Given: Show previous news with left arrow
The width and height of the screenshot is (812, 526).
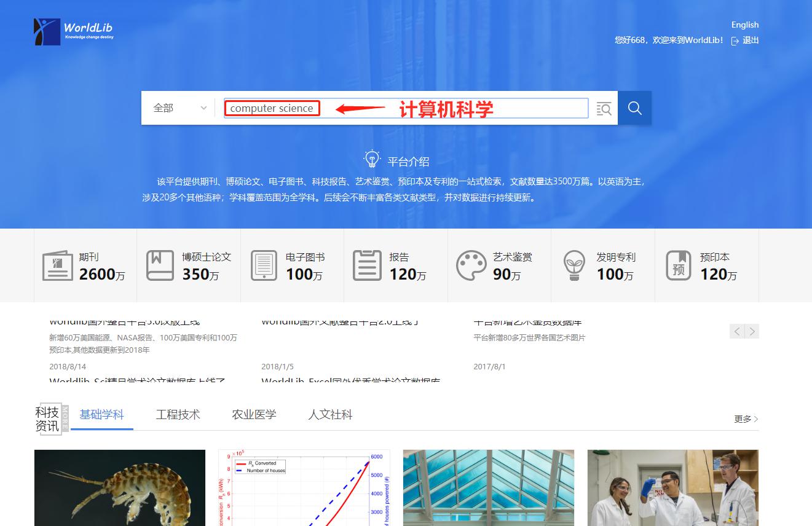Looking at the screenshot, I should (x=737, y=331).
